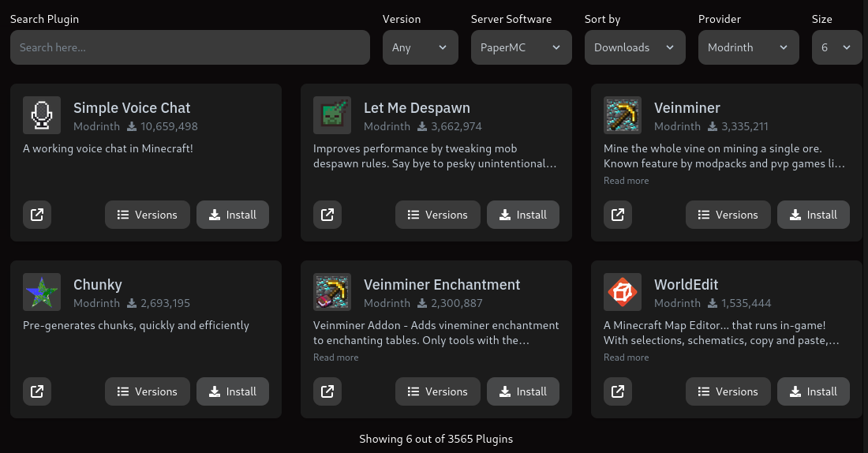
Task: Open Simple Voice Chat external link icon
Action: click(x=37, y=215)
